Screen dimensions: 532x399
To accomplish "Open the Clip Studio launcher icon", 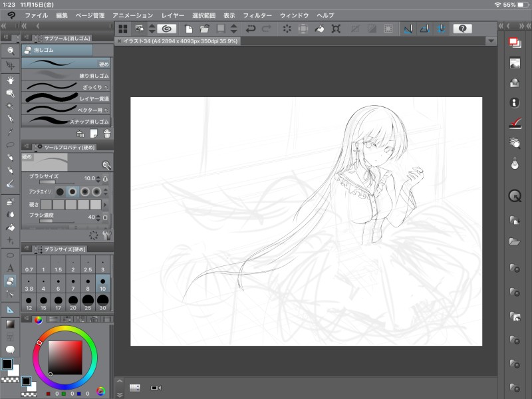I will click(x=167, y=29).
